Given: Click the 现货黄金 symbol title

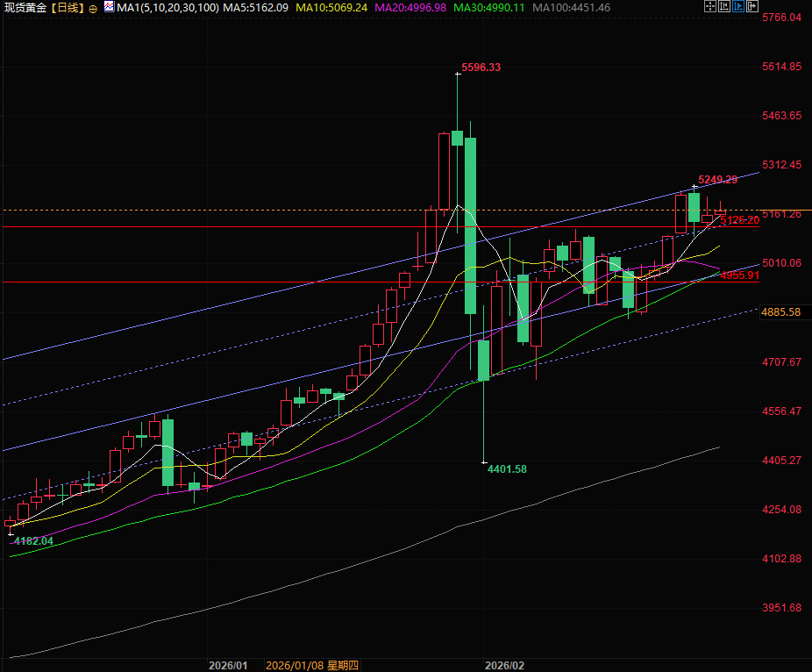Looking at the screenshot, I should [x=25, y=8].
